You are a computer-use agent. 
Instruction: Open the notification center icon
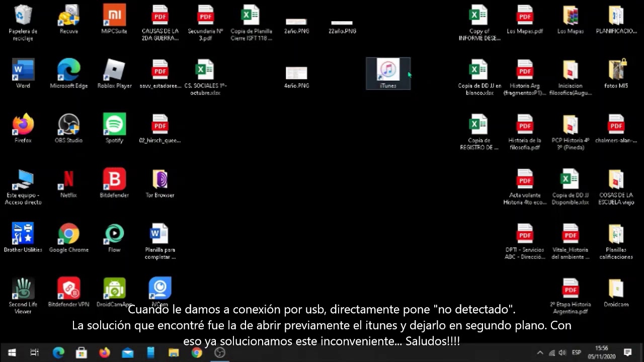coord(628,352)
